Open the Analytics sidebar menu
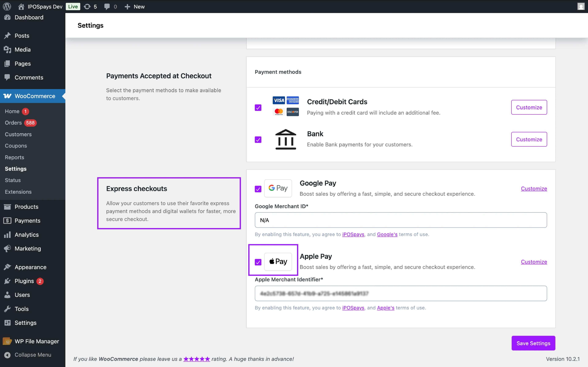 click(x=26, y=234)
